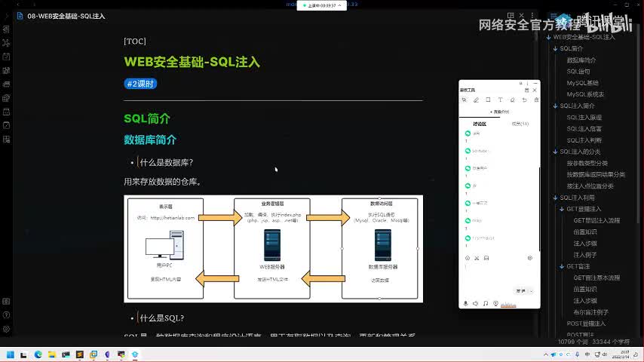Click the music note icon in the classroom panel

486,303
